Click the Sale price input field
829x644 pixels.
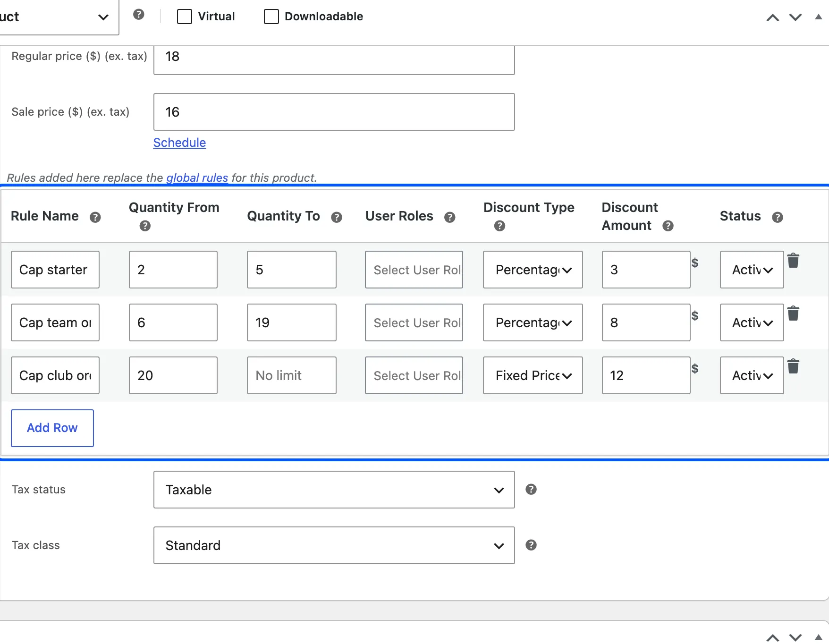334,112
